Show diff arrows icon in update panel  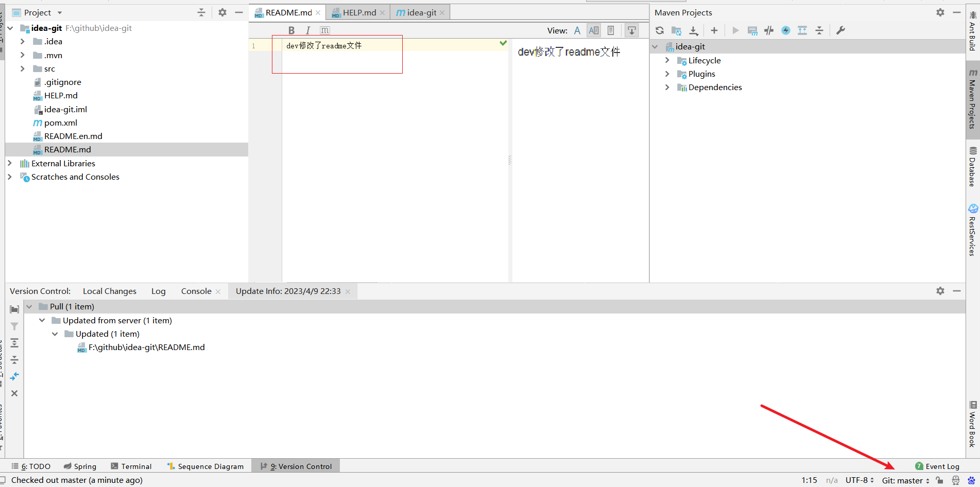[14, 376]
